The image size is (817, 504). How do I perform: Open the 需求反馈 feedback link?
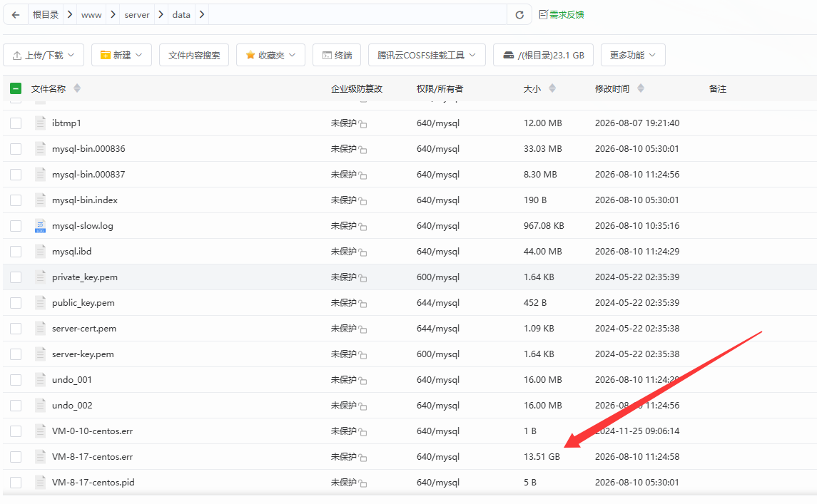[x=561, y=14]
